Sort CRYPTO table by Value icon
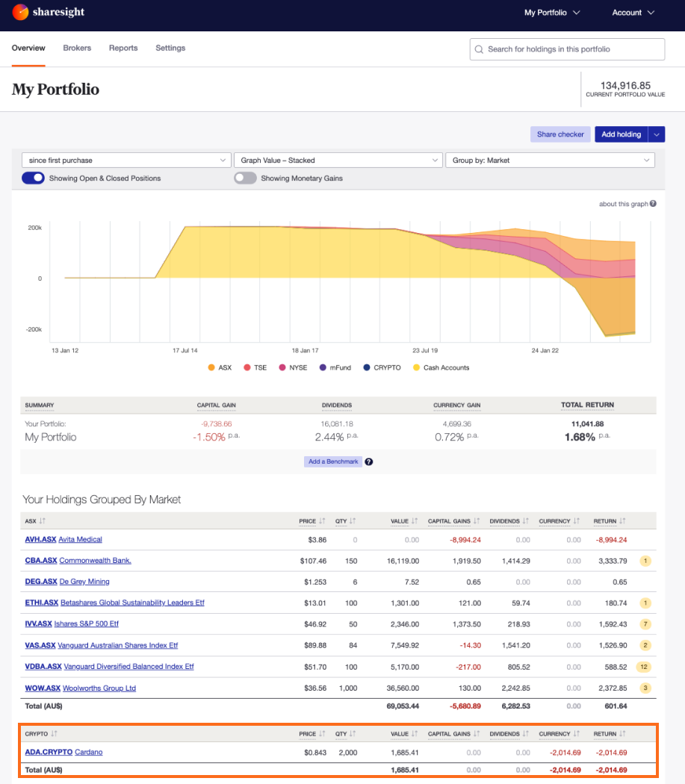This screenshot has height=784, width=685. click(x=415, y=733)
